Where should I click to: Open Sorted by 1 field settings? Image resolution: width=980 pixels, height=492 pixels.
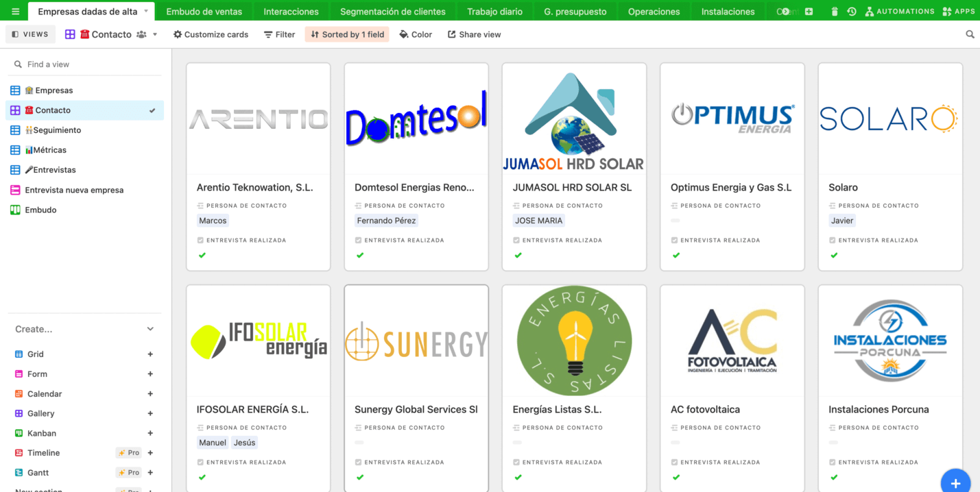tap(346, 34)
